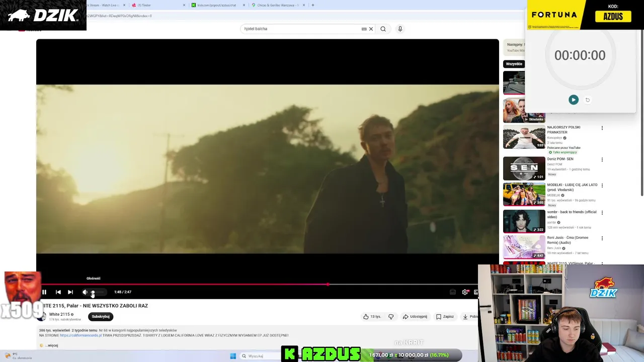Subscribe with the Subskrybuj button
The image size is (644, 362).
click(101, 317)
